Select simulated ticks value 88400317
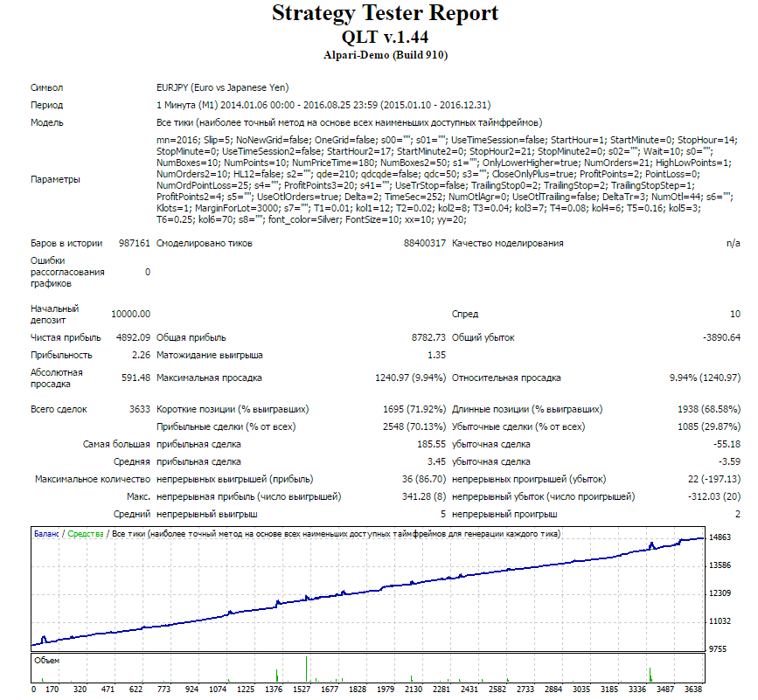The width and height of the screenshot is (758, 700). tap(424, 243)
